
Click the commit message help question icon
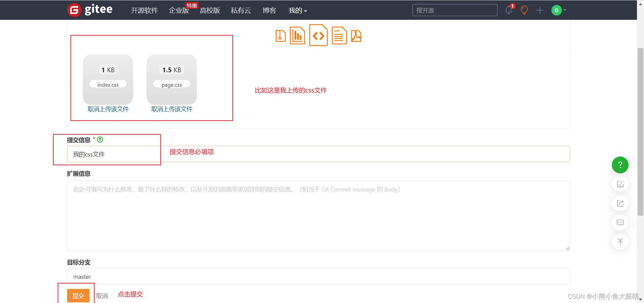click(x=100, y=139)
